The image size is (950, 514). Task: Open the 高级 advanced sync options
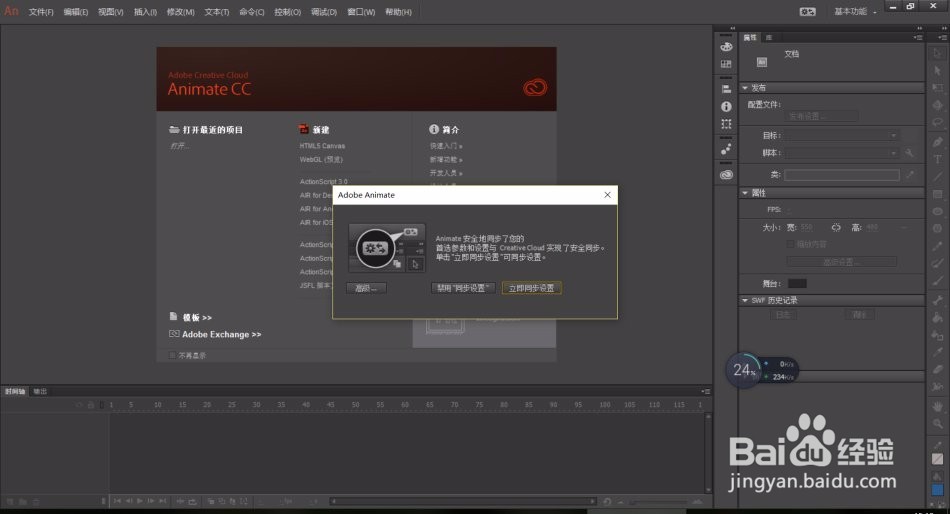(x=366, y=288)
